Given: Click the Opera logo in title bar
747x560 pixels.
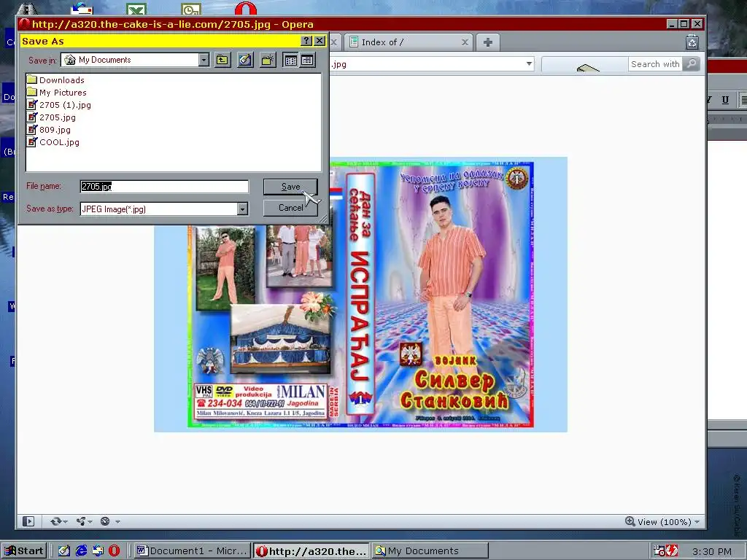Looking at the screenshot, I should point(24,24).
